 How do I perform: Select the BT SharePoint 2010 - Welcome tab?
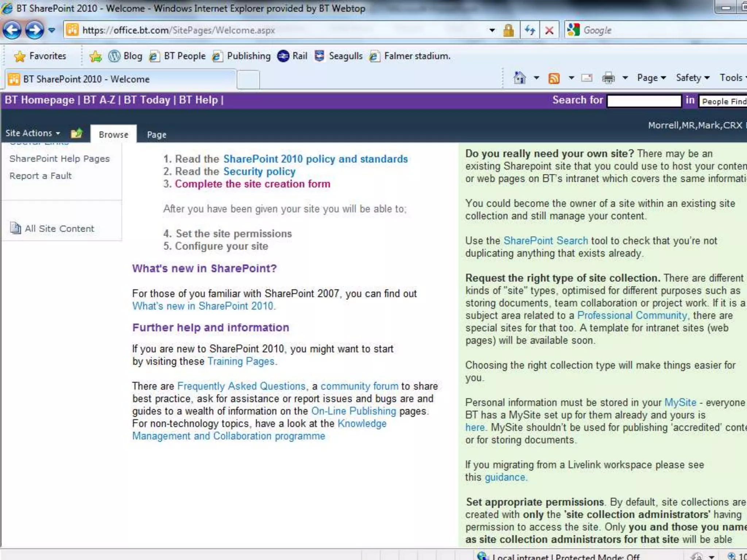[x=120, y=79]
